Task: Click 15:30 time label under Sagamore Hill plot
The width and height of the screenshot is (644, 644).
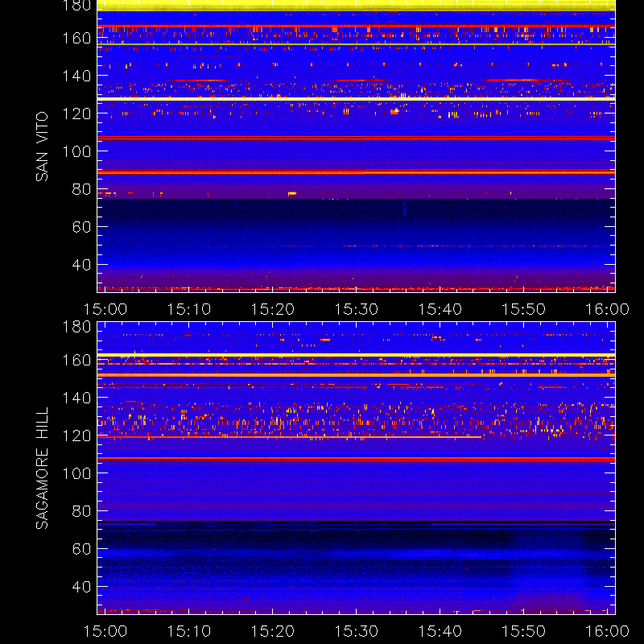Action: [x=357, y=631]
